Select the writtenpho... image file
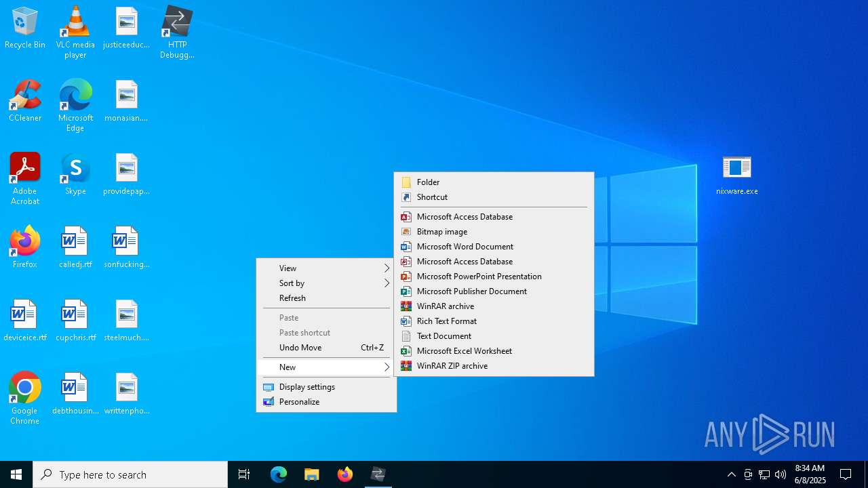 [126, 394]
